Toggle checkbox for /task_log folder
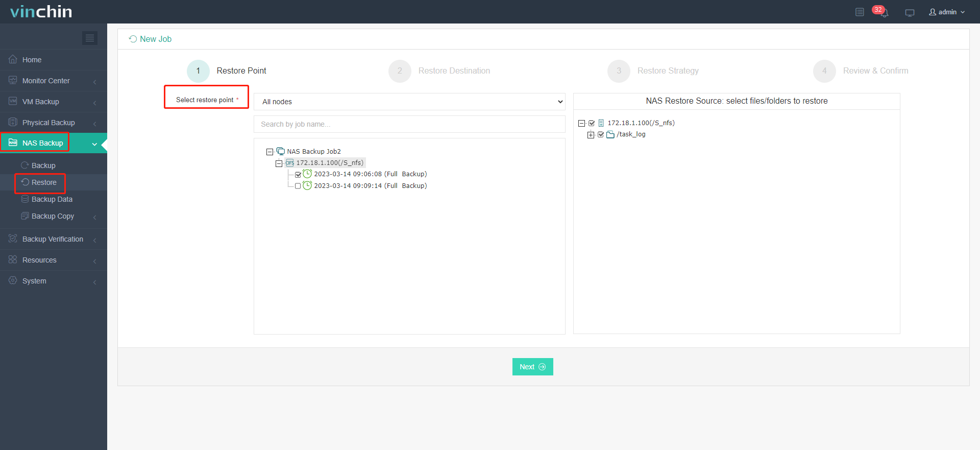The height and width of the screenshot is (450, 980). pyautogui.click(x=601, y=135)
